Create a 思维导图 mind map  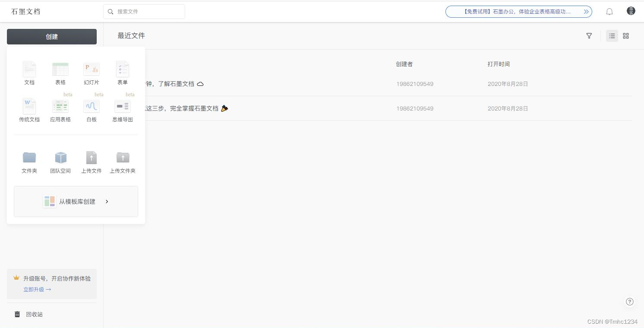(123, 110)
